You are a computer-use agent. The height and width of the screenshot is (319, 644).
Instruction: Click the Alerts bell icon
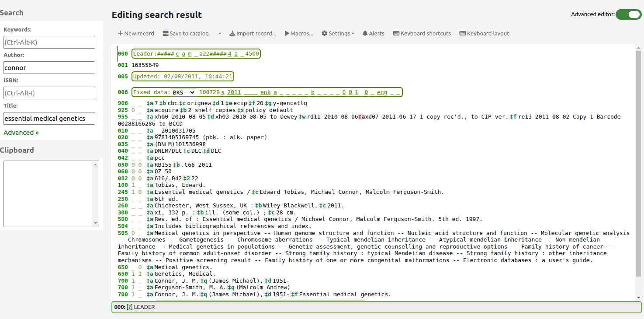pyautogui.click(x=365, y=33)
